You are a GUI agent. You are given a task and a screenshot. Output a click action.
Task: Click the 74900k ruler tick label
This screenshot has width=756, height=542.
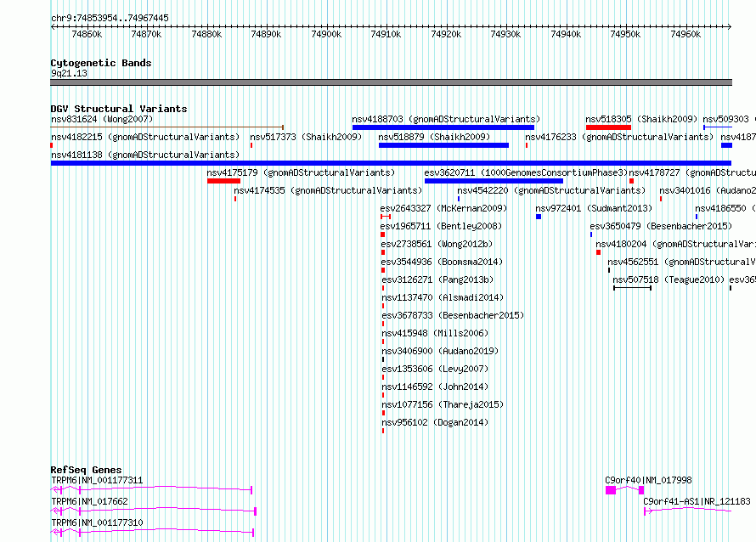click(x=326, y=34)
